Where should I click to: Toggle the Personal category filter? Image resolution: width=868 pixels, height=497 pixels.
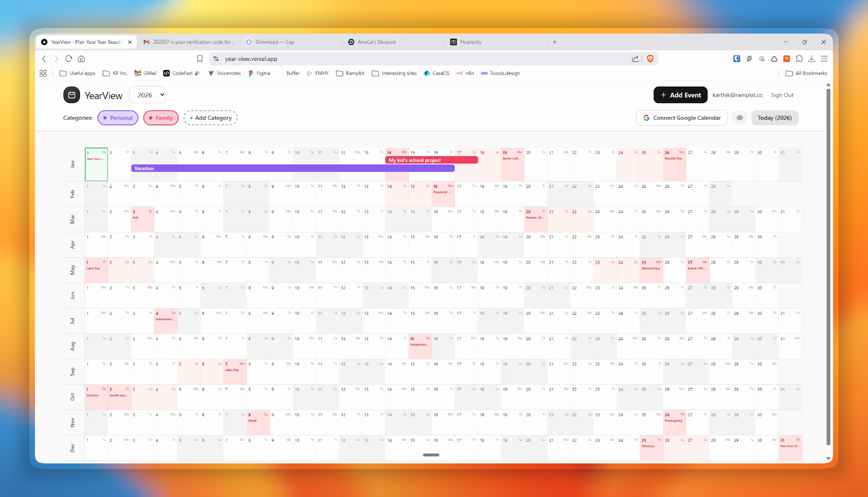118,118
